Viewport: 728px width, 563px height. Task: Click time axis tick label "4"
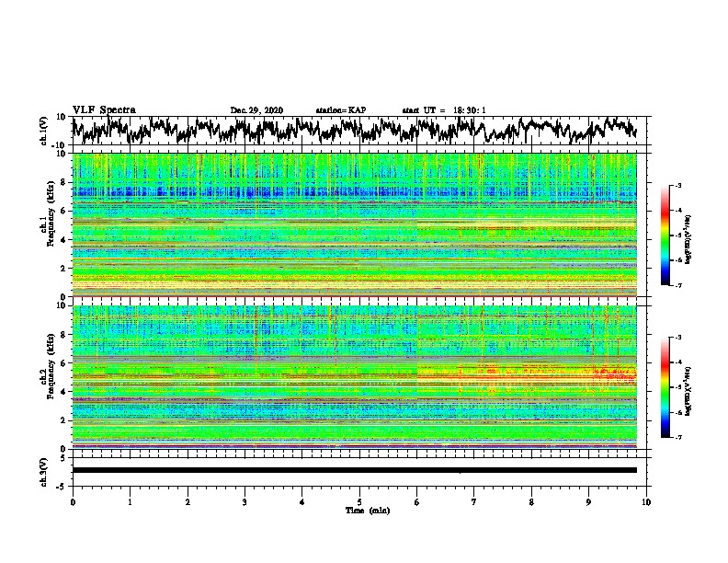302,502
